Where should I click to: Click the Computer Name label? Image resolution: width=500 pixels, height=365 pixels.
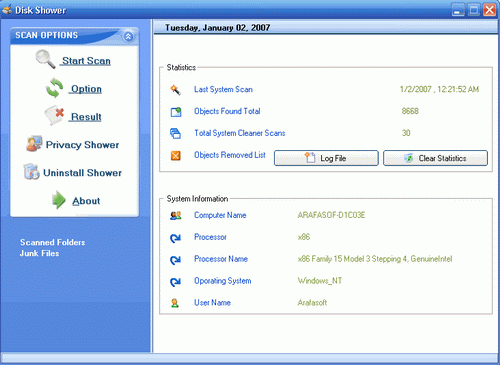coord(220,215)
